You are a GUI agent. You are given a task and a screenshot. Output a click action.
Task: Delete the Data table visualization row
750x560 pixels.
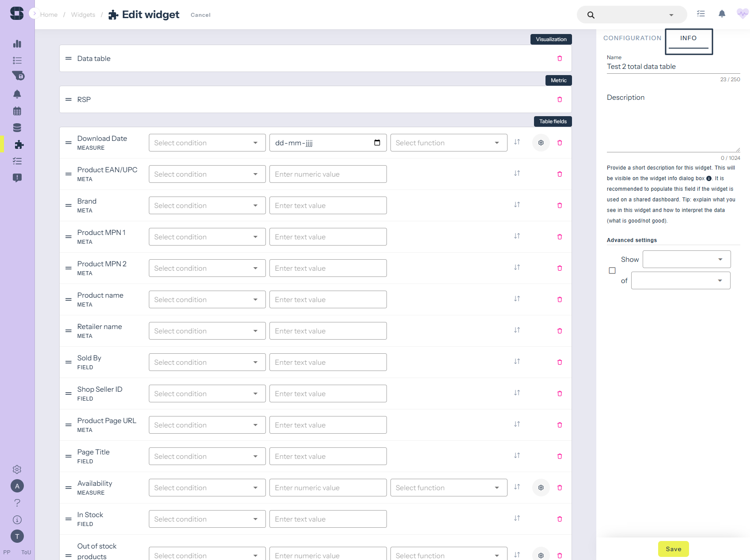[x=560, y=58]
